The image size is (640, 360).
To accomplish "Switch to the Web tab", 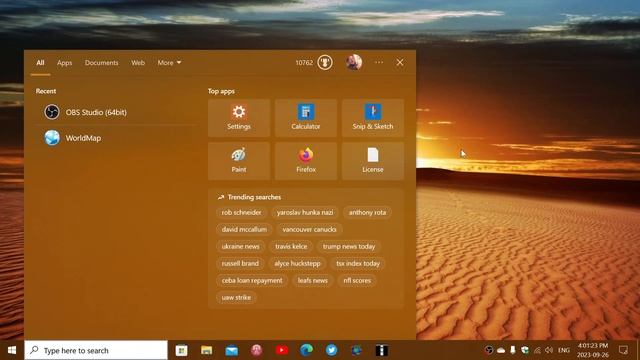I will (138, 63).
